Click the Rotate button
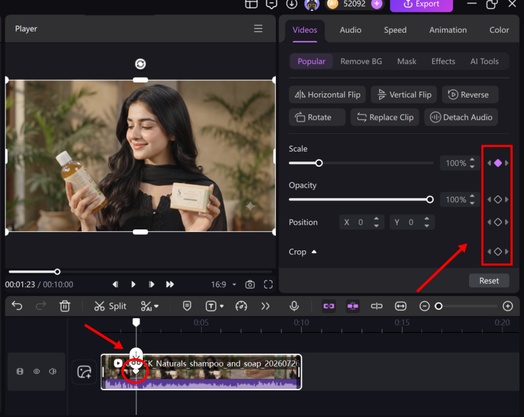The image size is (524, 417). tap(317, 118)
